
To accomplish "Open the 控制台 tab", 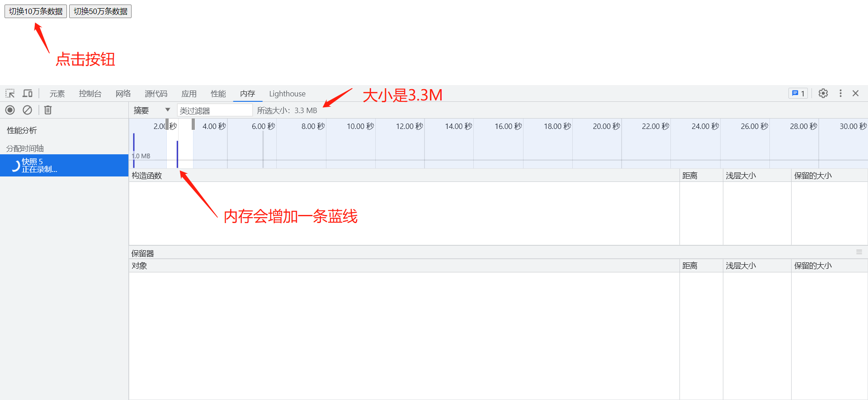I will coord(90,94).
